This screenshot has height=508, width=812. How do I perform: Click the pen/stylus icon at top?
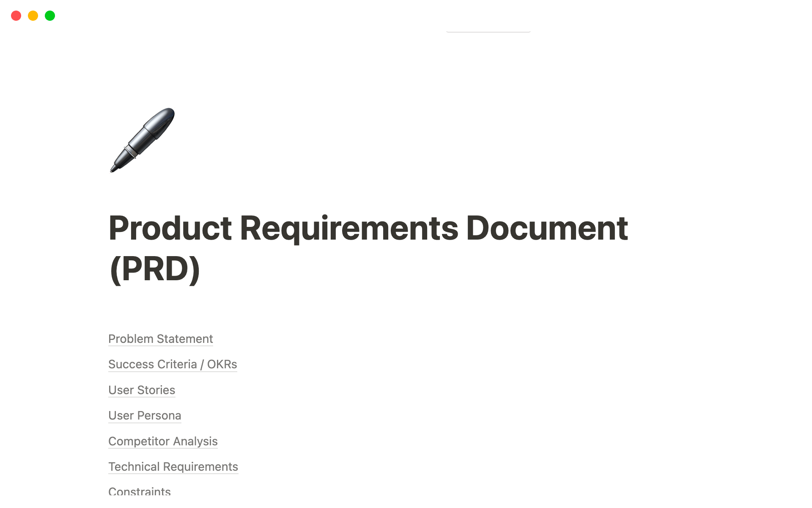pos(143,140)
